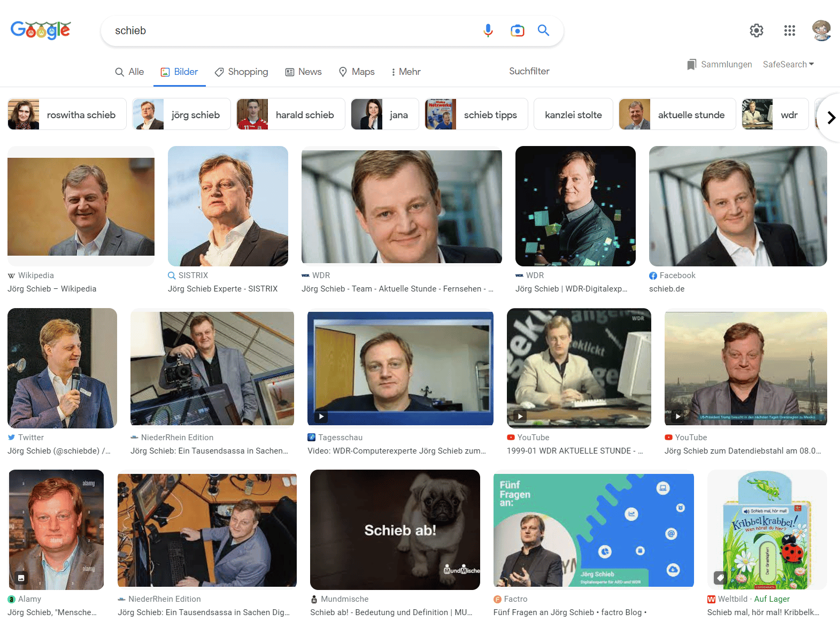Open Sammlungen bookmark collections
Viewport: 840px width, 621px height.
[719, 64]
